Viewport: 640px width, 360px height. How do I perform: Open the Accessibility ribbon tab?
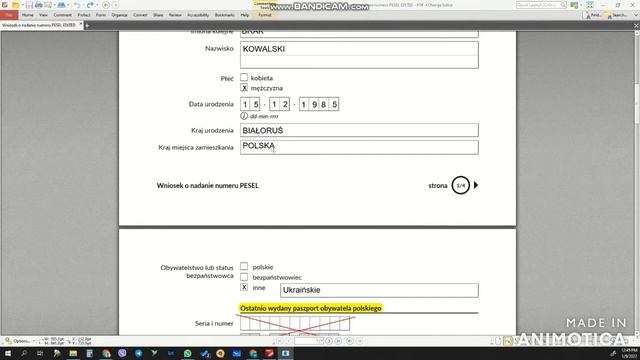coord(198,15)
